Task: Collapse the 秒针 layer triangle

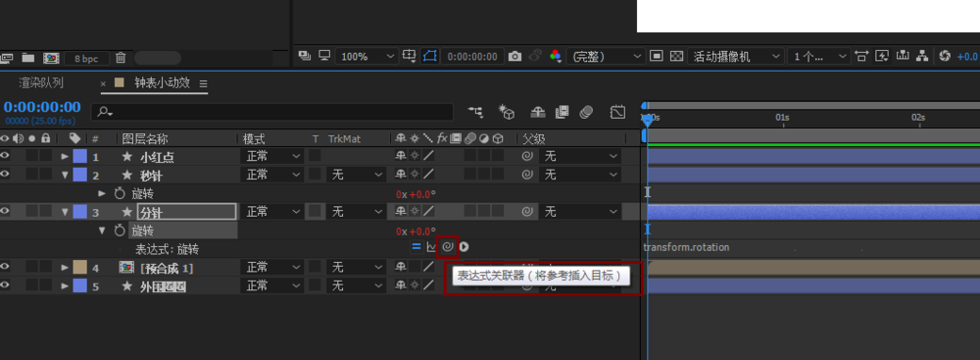Action: point(65,176)
